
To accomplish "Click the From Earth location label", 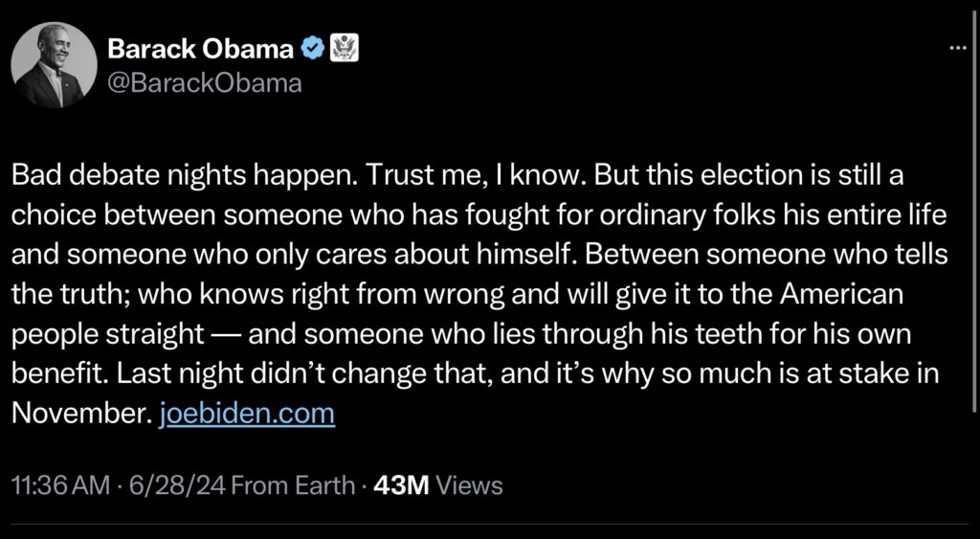I will 293,484.
